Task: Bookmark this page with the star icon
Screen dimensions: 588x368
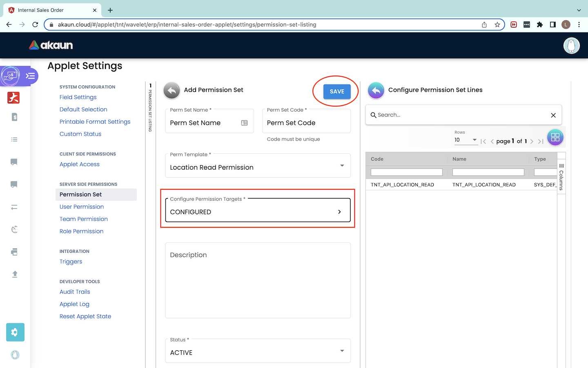Action: [x=497, y=25]
